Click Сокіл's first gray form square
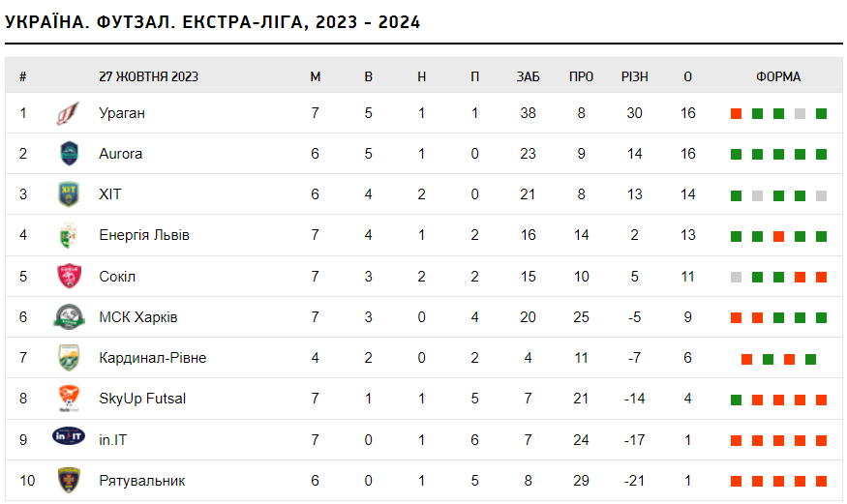 coord(736,278)
